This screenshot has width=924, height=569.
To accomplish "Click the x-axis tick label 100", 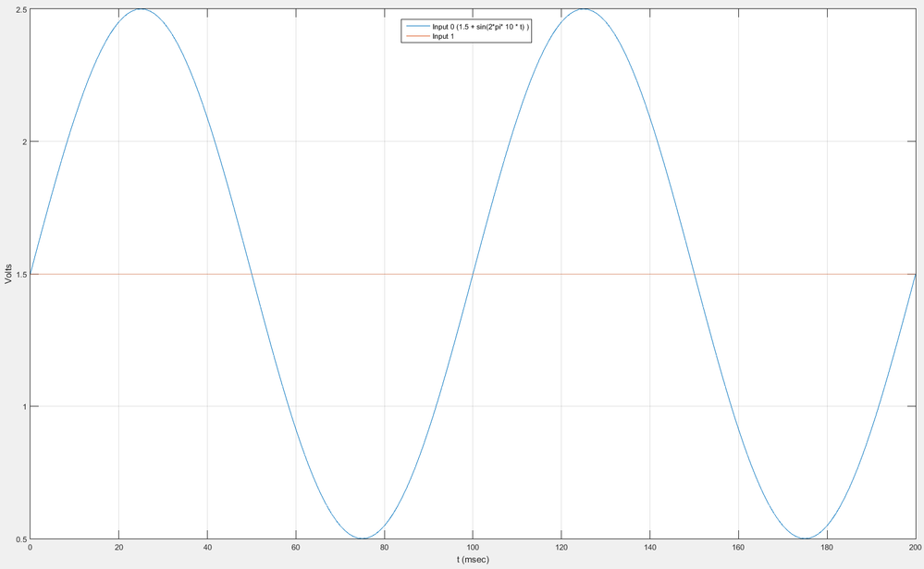I will point(473,547).
